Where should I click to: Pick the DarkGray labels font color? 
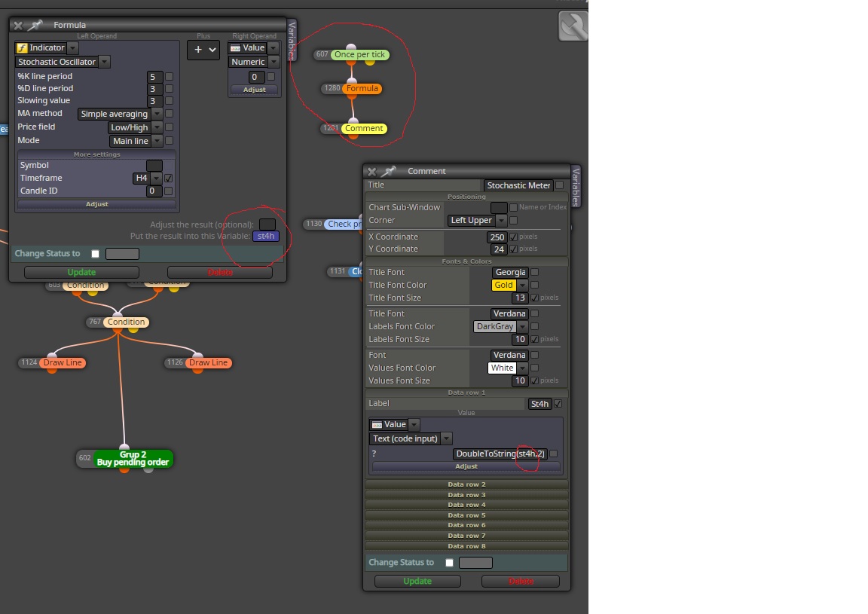pos(495,327)
